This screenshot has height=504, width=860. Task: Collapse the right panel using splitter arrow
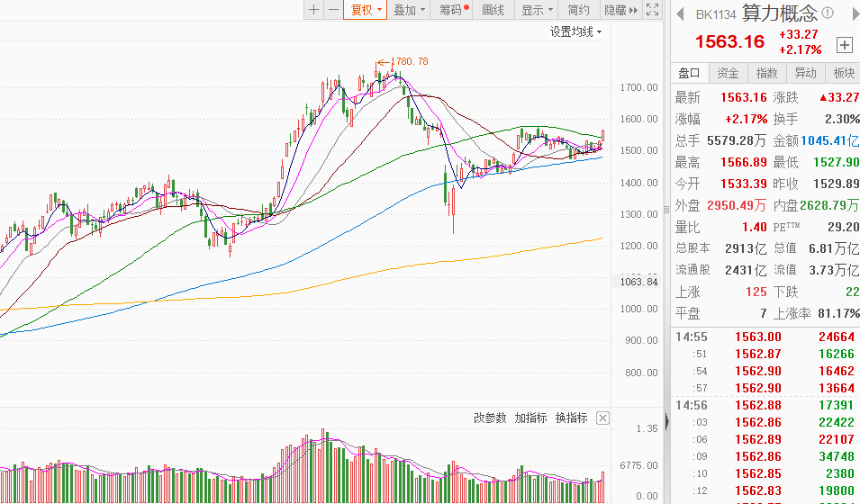667,420
